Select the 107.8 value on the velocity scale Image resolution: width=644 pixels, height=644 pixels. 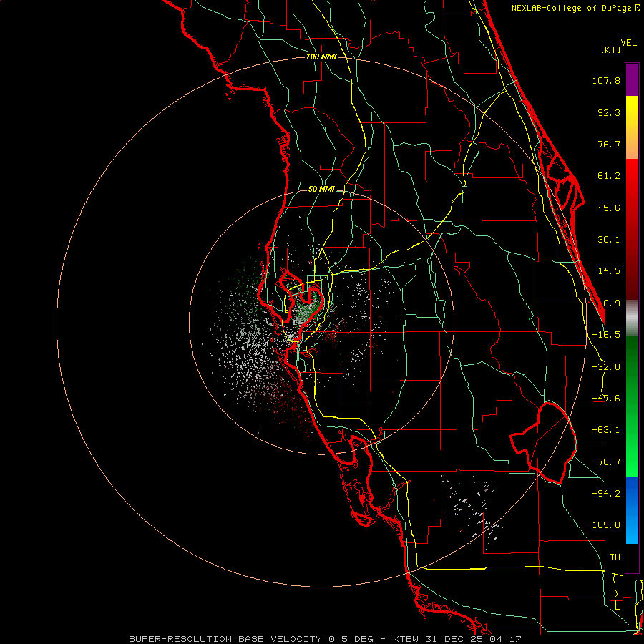[x=606, y=80]
